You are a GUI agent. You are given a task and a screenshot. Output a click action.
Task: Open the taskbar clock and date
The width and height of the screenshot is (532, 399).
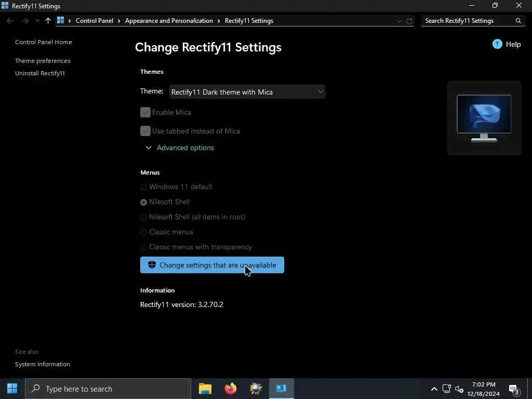[x=484, y=389]
